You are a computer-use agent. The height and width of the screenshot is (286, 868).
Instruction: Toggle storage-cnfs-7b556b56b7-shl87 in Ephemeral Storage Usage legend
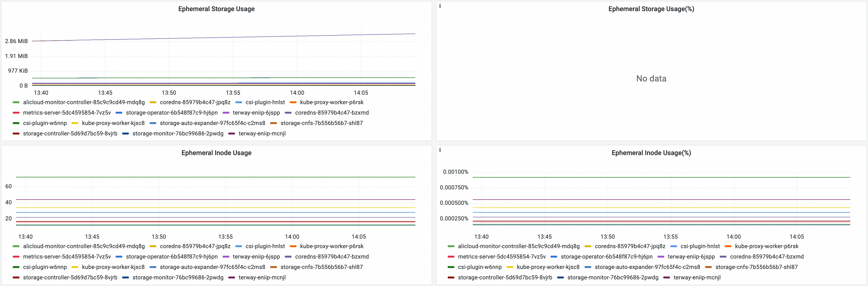321,123
